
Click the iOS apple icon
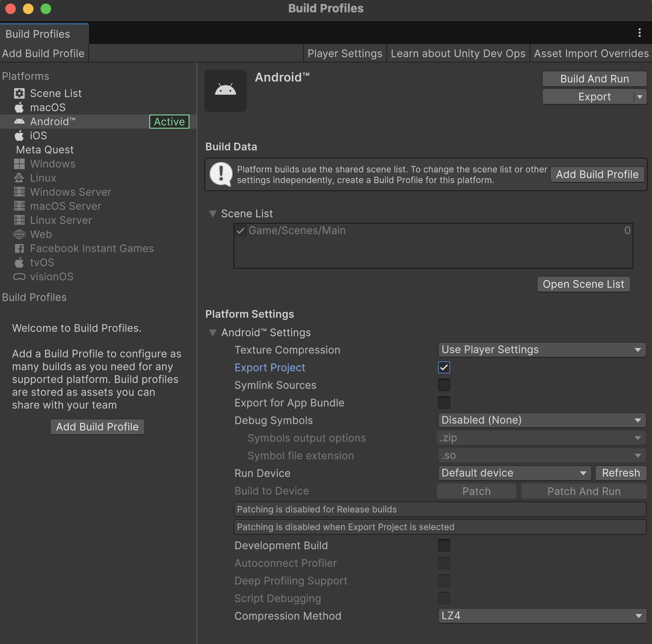coord(19,136)
